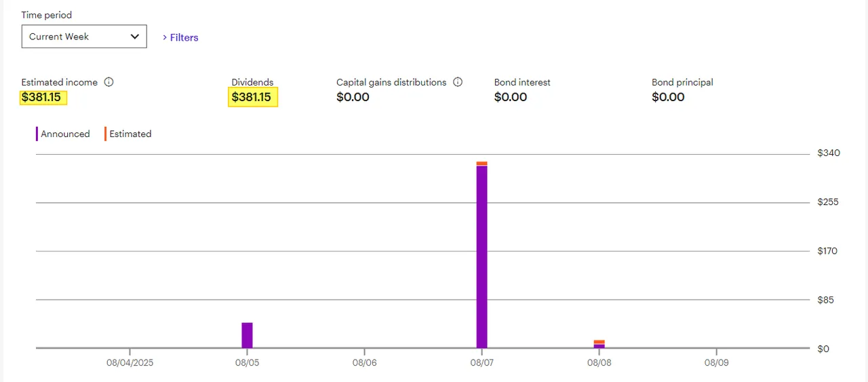Viewport: 868px width, 382px height.
Task: Click the tall 08/07 purple bar
Action: [481, 256]
